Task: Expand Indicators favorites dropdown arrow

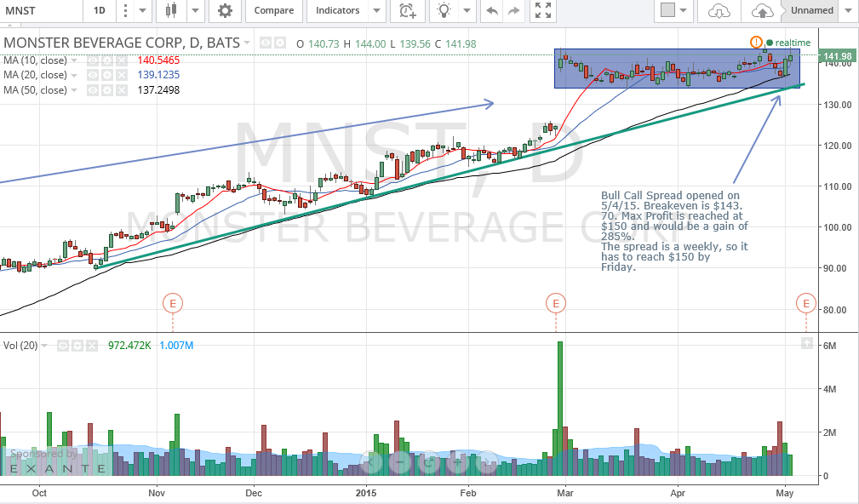Action: (x=376, y=10)
